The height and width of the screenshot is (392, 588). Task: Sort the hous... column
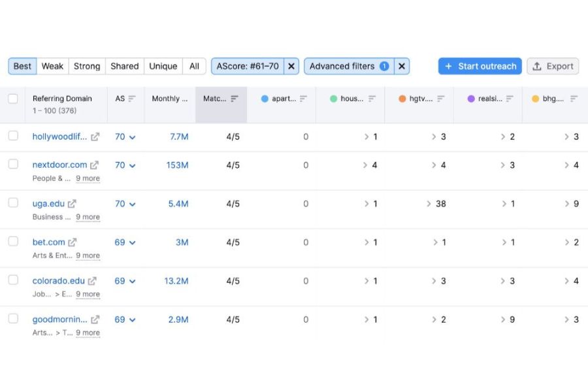(x=372, y=99)
